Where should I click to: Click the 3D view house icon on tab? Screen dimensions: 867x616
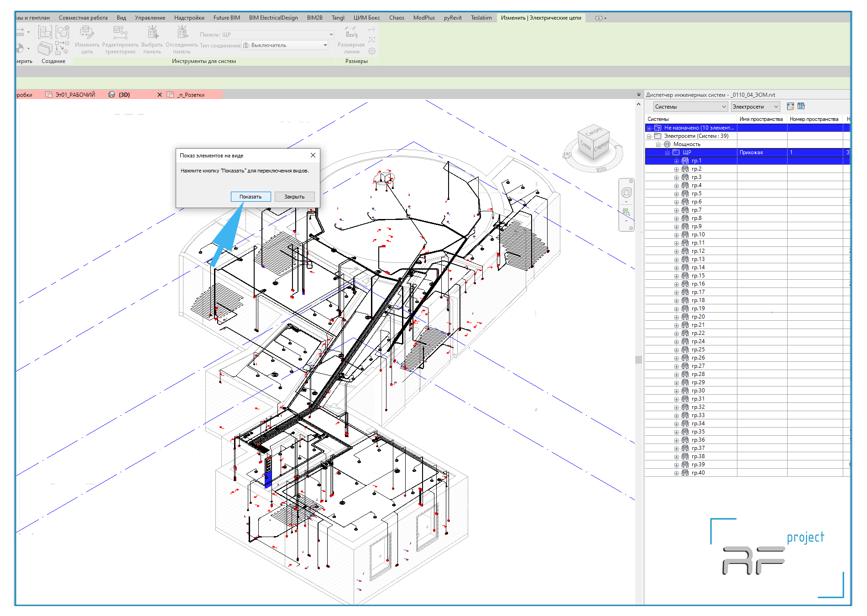coord(112,94)
